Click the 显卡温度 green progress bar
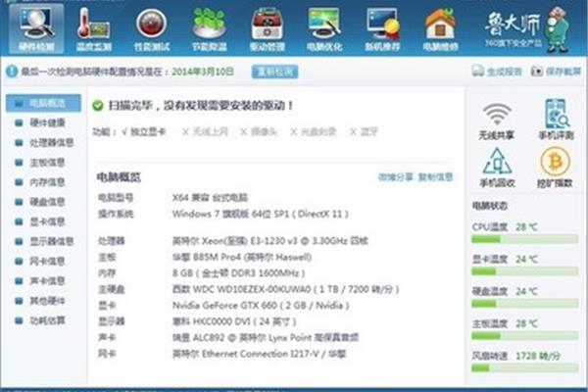Image resolution: width=588 pixels, height=392 pixels. point(524,271)
